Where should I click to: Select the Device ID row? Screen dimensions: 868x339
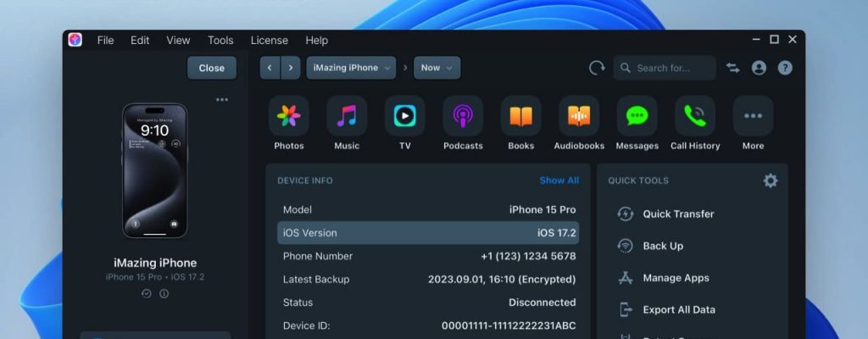pyautogui.click(x=428, y=325)
